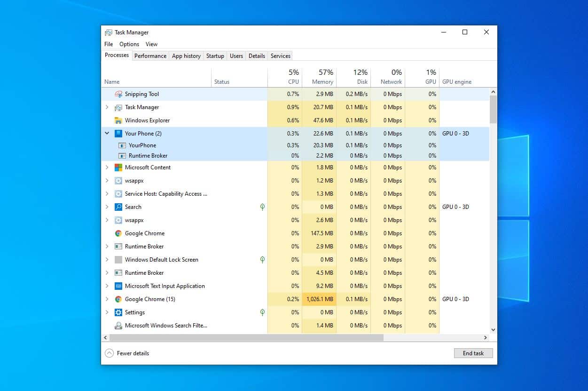The width and height of the screenshot is (588, 391).
Task: Click the Settings gear icon
Action: pos(118,312)
